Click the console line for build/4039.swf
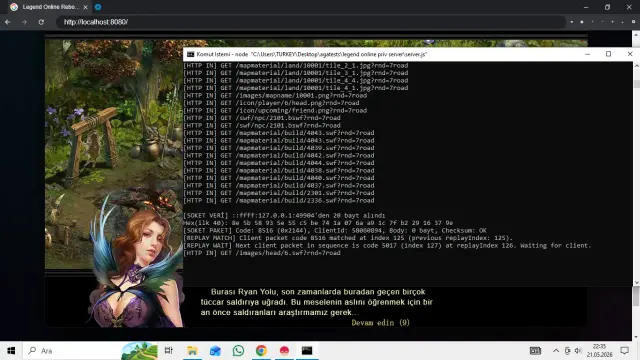The image size is (640, 360). tap(279, 148)
